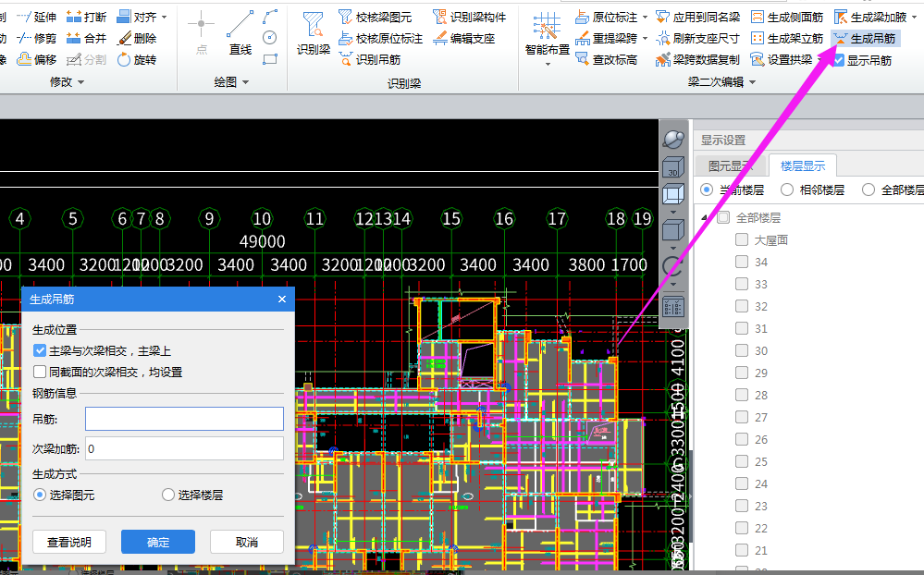Image resolution: width=924 pixels, height=575 pixels.
Task: Click the 对齐 (align) tool
Action: coord(137,17)
